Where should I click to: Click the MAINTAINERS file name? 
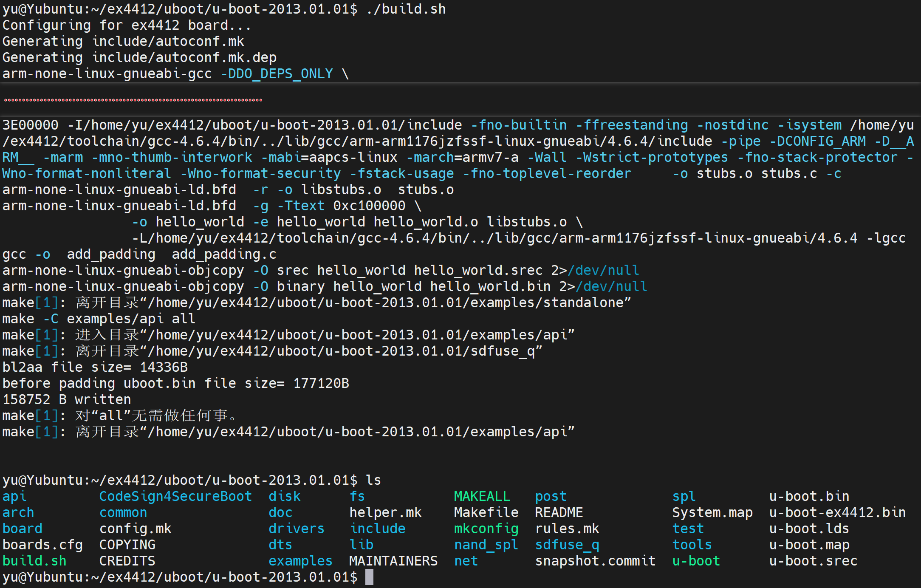pos(393,561)
